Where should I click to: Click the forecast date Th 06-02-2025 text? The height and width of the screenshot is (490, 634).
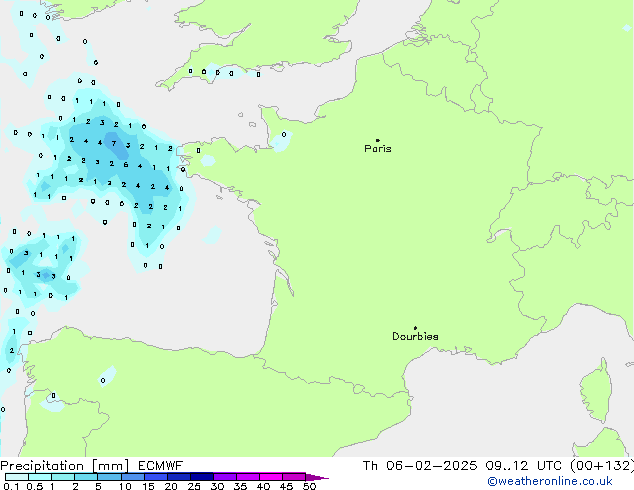tap(420, 466)
